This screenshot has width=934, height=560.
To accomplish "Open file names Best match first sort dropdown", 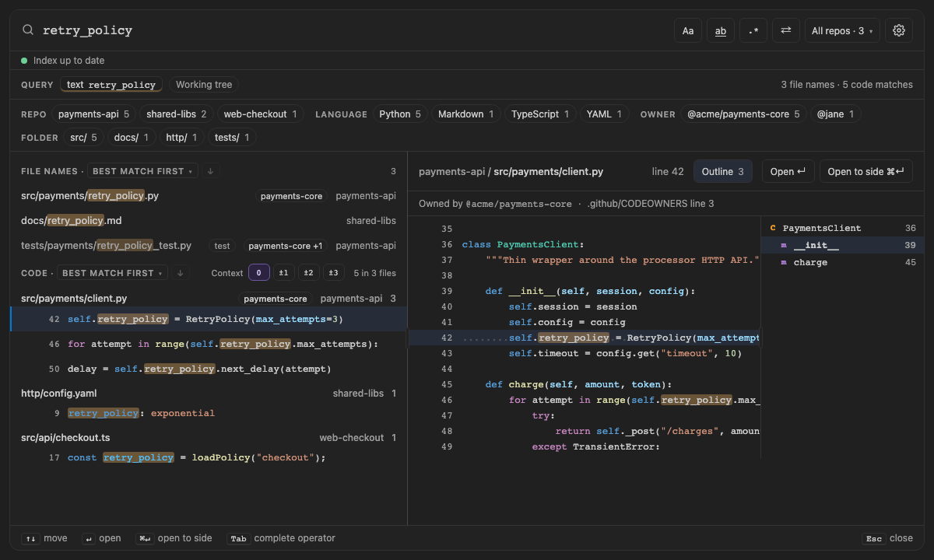I will pos(142,171).
